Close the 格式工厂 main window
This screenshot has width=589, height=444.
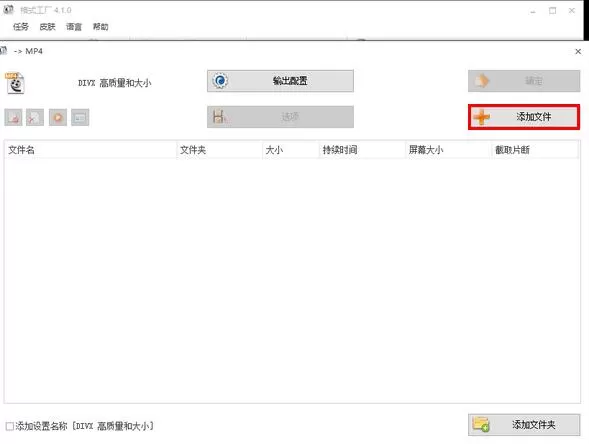(x=572, y=11)
